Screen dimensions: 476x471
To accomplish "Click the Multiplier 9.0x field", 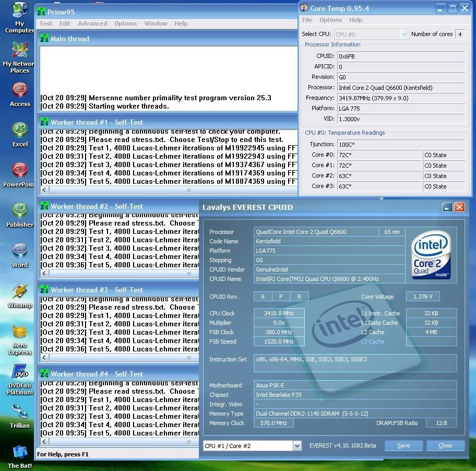I will point(279,323).
